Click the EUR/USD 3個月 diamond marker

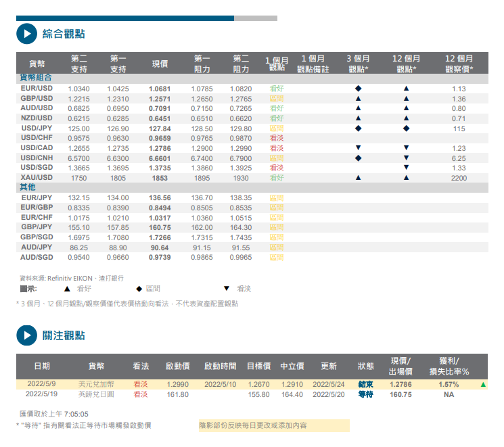(358, 89)
